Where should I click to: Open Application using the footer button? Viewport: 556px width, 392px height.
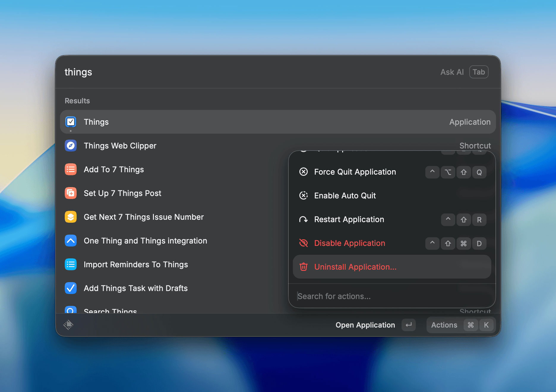coord(365,325)
